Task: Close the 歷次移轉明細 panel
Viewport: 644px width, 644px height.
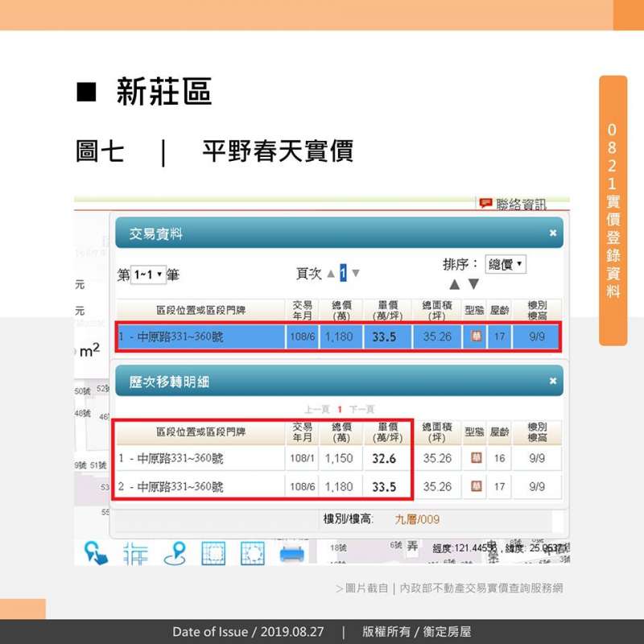Action: (553, 381)
